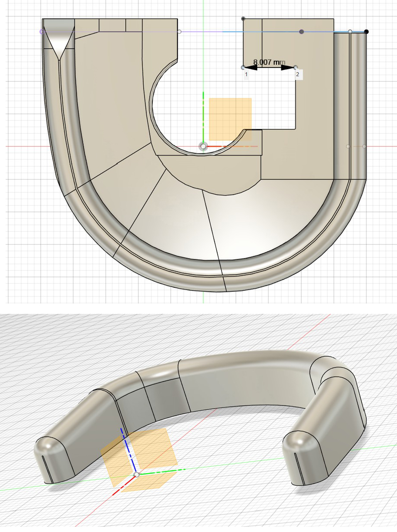The height and width of the screenshot is (532, 397).
Task: Click the dark sketch point above measurement point 1
Action: [x=243, y=19]
